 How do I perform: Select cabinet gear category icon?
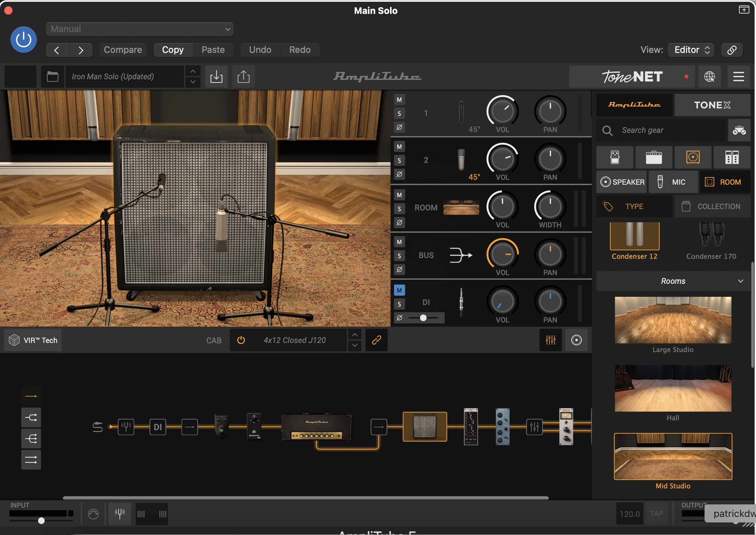tap(693, 157)
